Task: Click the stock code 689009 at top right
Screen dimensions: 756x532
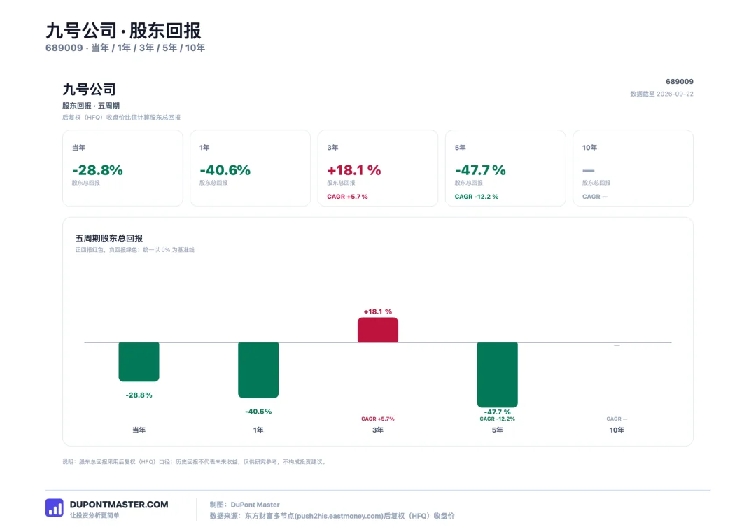Action: point(679,81)
